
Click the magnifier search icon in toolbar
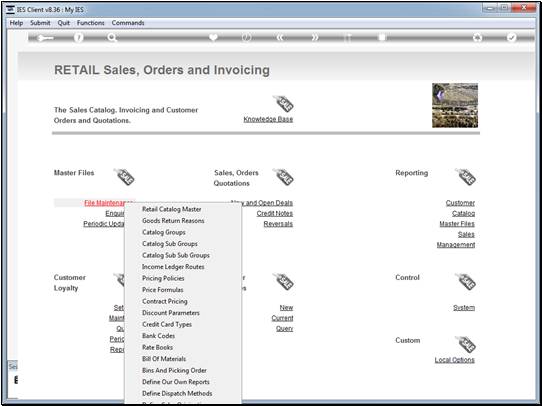(x=112, y=38)
